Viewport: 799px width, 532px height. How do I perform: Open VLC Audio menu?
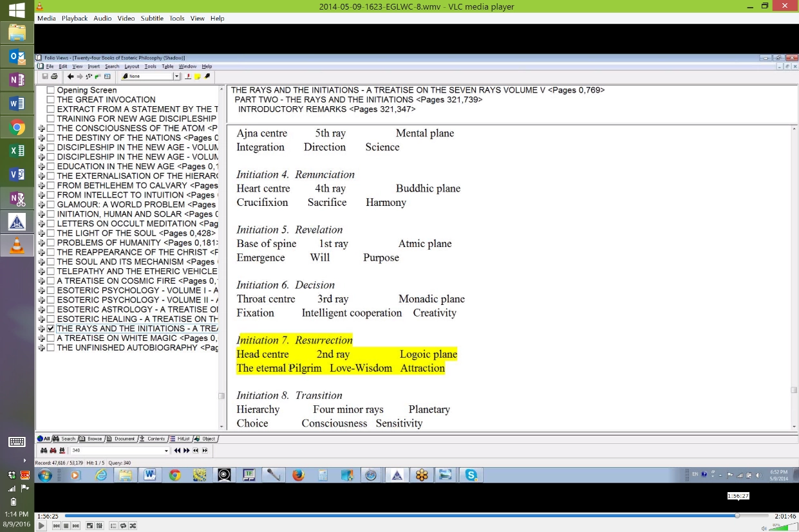(102, 18)
